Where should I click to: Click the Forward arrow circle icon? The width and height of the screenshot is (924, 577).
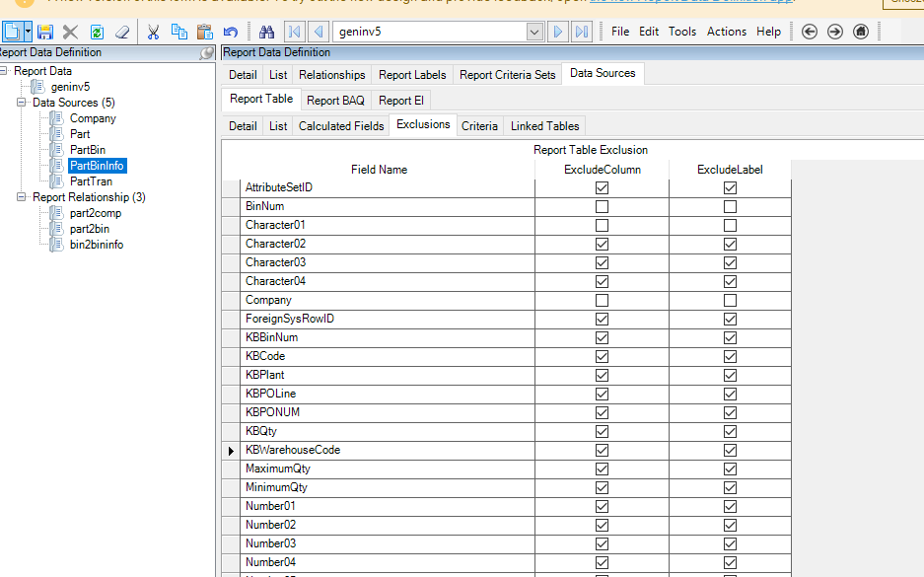(x=835, y=32)
